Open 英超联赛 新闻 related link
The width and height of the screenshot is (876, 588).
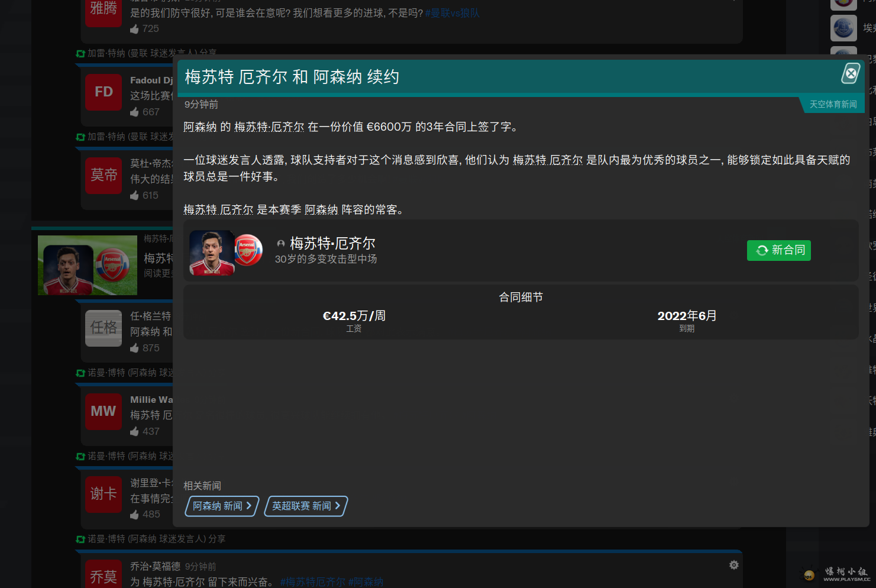point(306,506)
